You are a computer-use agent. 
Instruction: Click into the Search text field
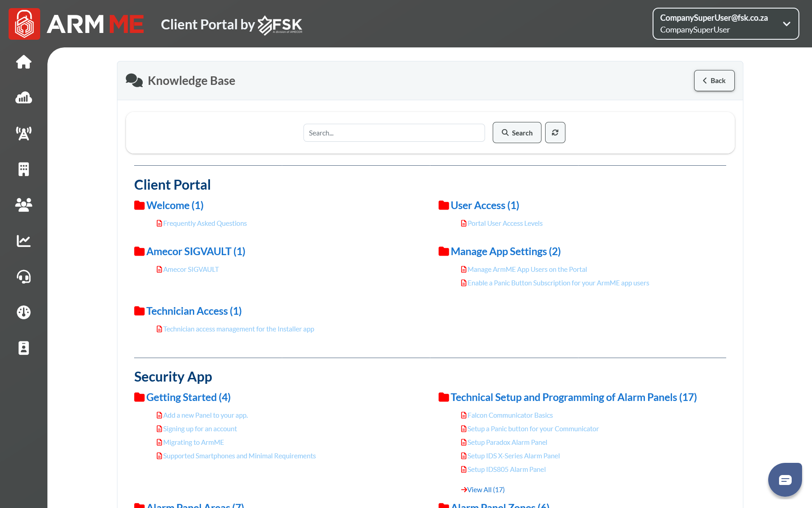(x=394, y=133)
